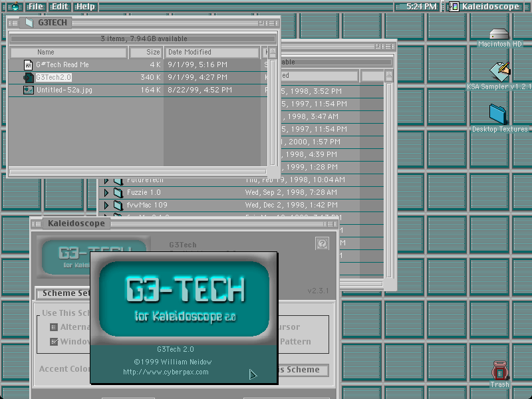
Task: Click the 'Wed, Dec 2, 1998, 1:42 PM' date
Action: pos(291,205)
